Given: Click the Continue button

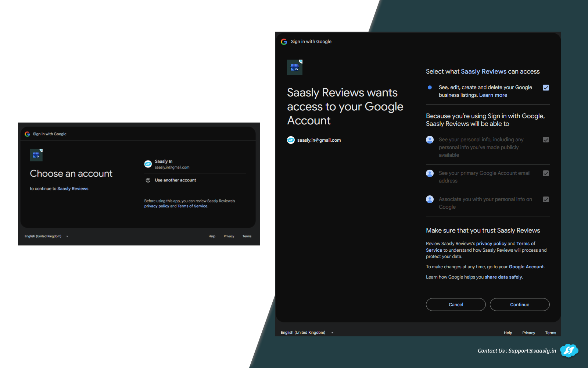Looking at the screenshot, I should (x=520, y=305).
